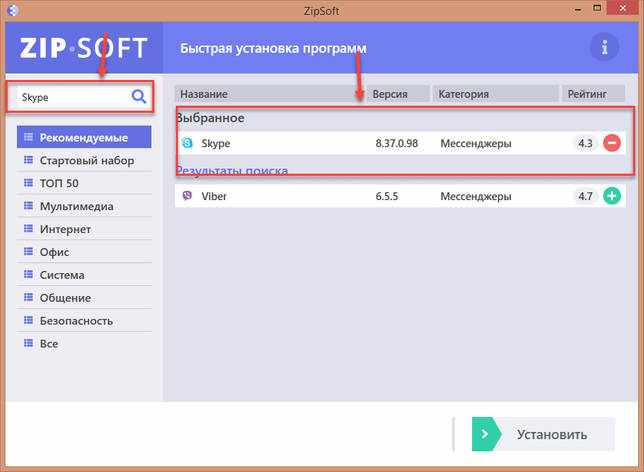This screenshot has height=472, width=644.
Task: Select the Рекомендуемые category
Action: pos(84,137)
